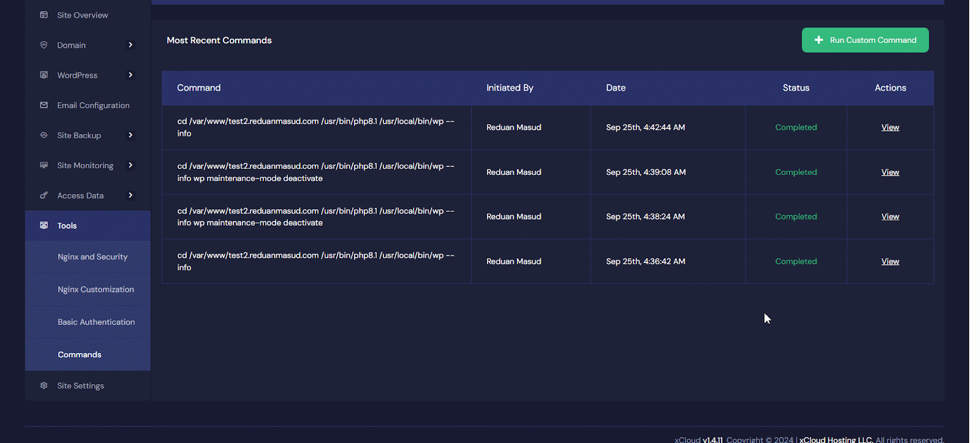Click the Domain shield icon

(x=43, y=45)
